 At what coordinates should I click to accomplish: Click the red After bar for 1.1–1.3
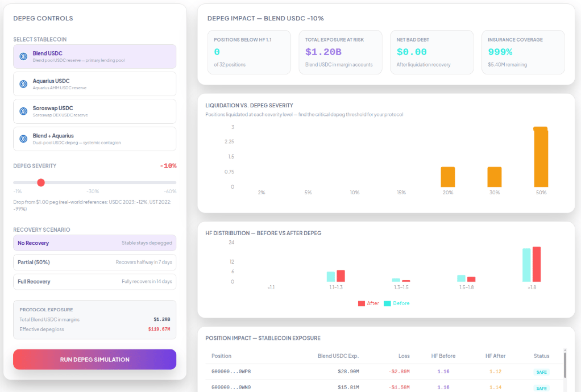[x=341, y=276]
